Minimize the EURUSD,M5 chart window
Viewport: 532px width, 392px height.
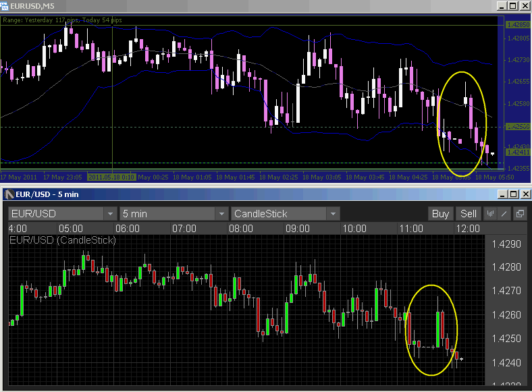point(502,6)
